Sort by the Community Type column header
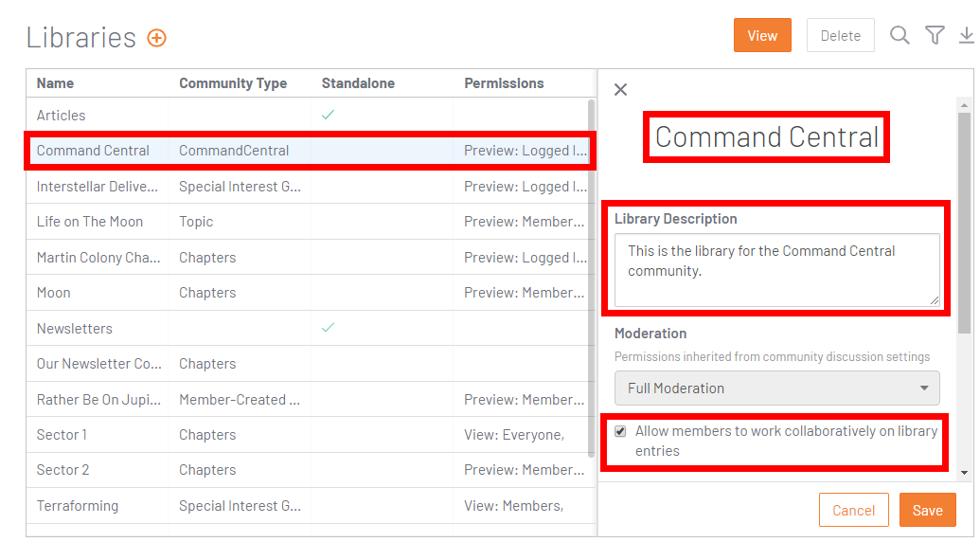Screen dimensions: 980x542 point(233,83)
